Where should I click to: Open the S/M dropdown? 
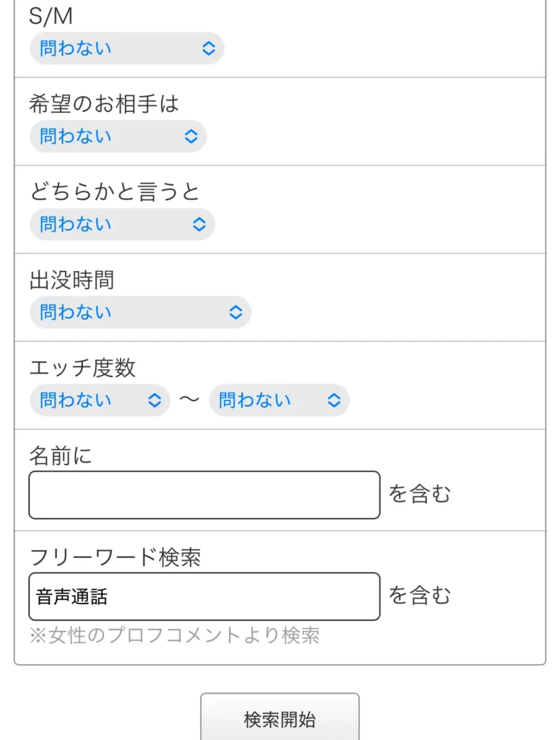click(126, 48)
